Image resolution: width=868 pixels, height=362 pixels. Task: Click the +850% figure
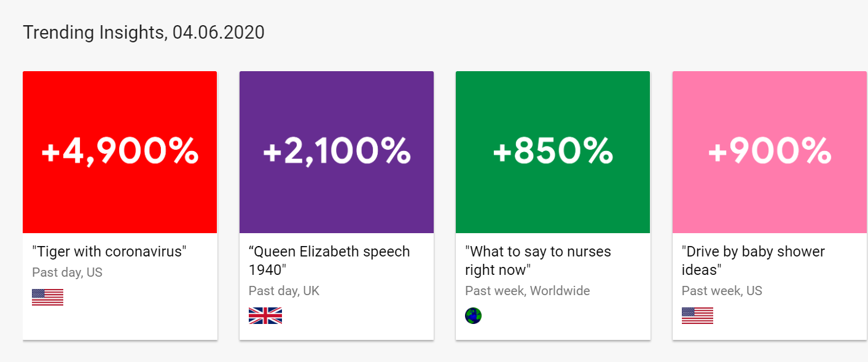(553, 152)
